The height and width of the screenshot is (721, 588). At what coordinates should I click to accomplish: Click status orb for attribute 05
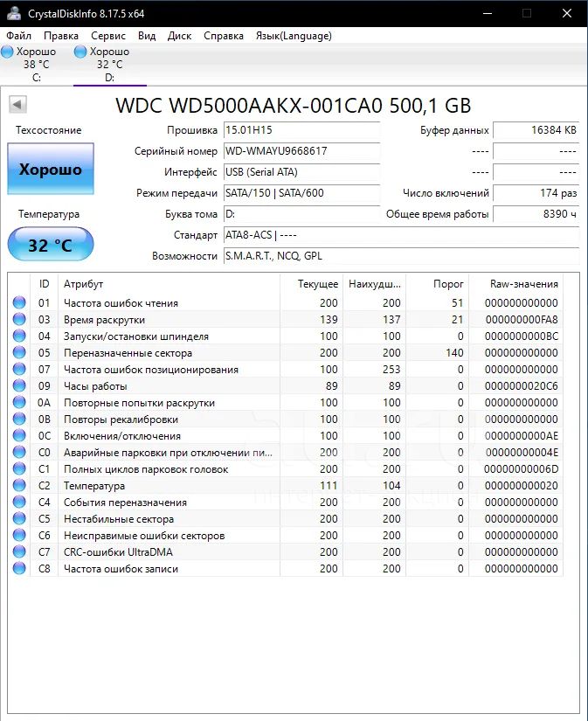coord(19,352)
